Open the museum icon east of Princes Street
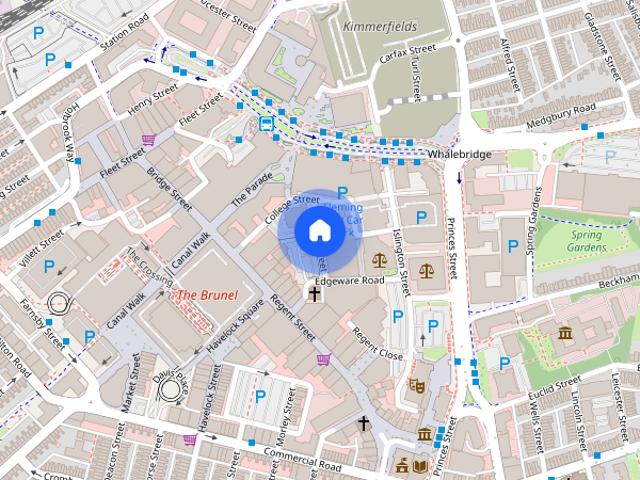640x480 pixels. pos(565,332)
